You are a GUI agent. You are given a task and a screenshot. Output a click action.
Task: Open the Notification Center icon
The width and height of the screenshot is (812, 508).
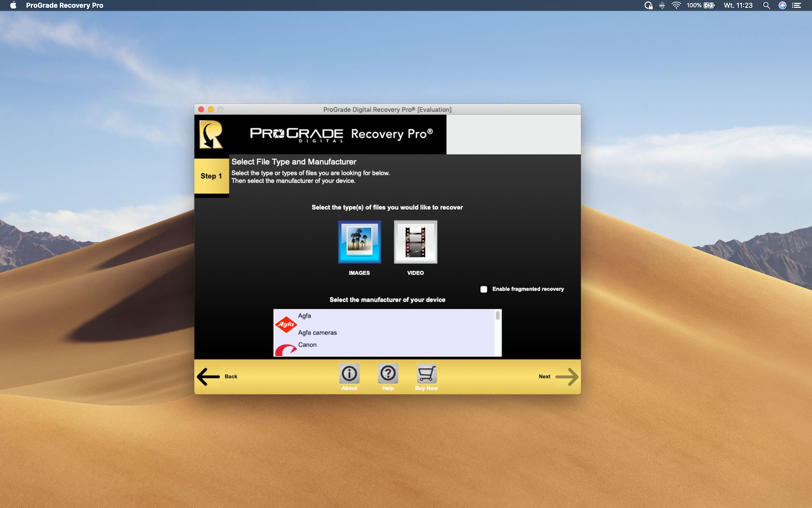tap(797, 5)
